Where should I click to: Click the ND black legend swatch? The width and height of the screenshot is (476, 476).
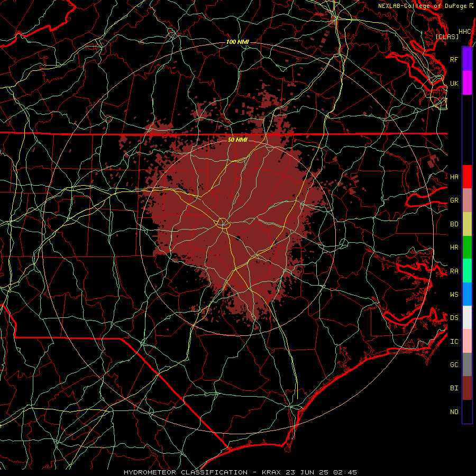pyautogui.click(x=467, y=411)
